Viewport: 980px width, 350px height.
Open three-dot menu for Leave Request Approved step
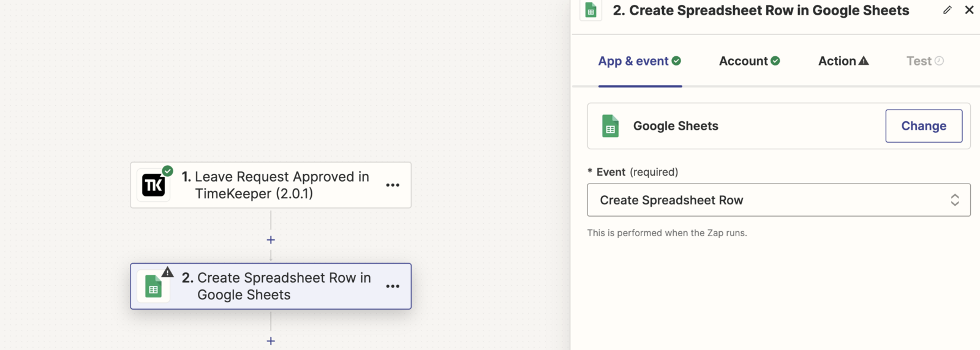pos(393,185)
